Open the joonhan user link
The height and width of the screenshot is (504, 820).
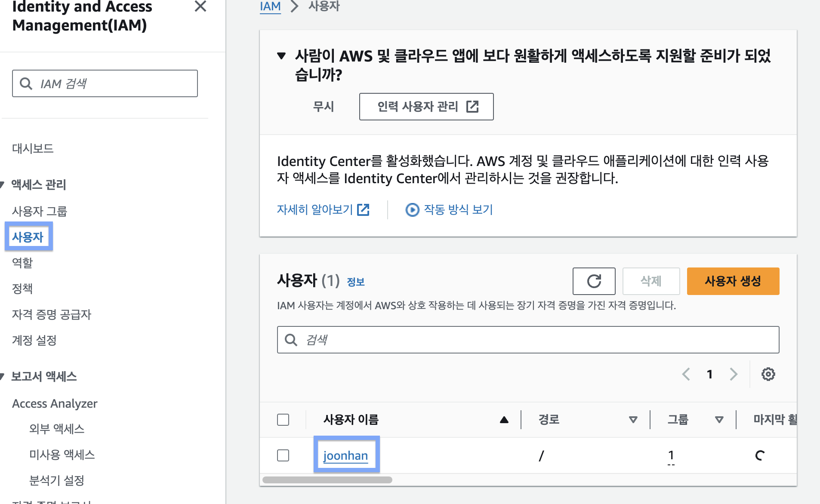(345, 455)
